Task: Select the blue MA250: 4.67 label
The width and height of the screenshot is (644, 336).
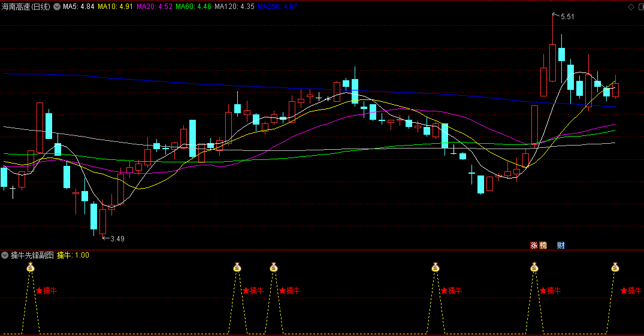Action: point(277,7)
